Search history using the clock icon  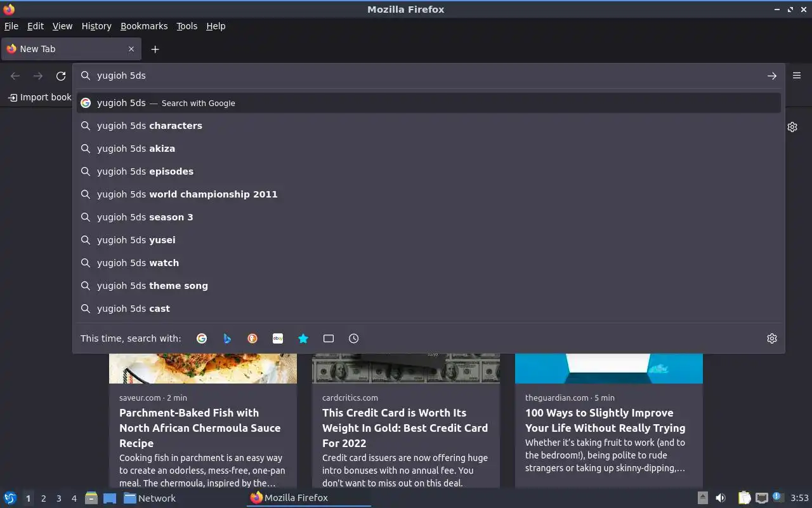[354, 338]
